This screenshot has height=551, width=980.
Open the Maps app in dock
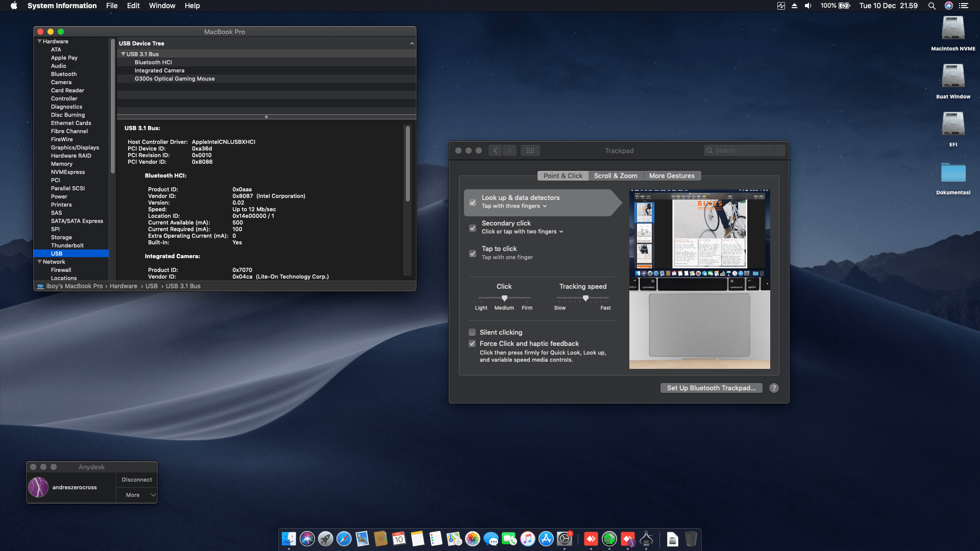[x=454, y=539]
